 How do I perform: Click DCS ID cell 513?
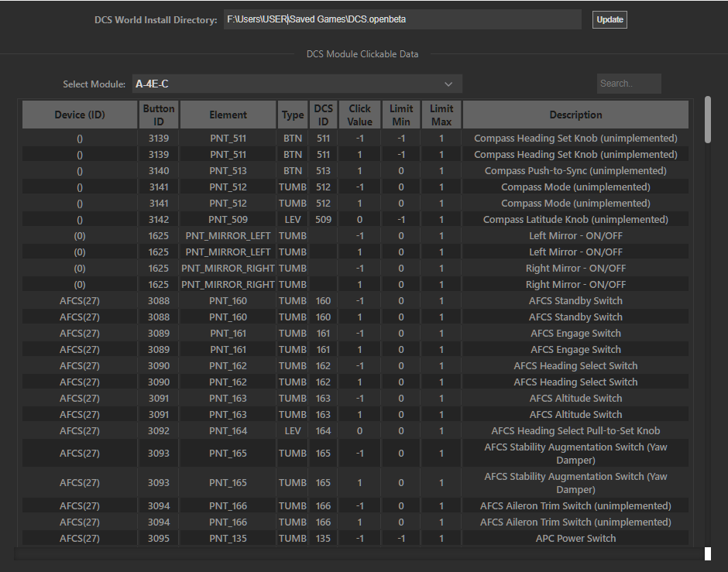[x=323, y=171]
